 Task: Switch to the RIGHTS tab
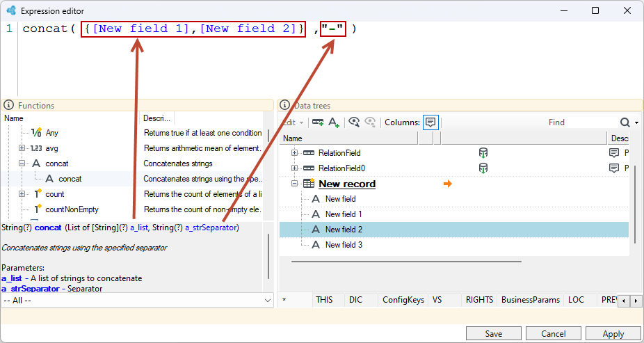479,300
